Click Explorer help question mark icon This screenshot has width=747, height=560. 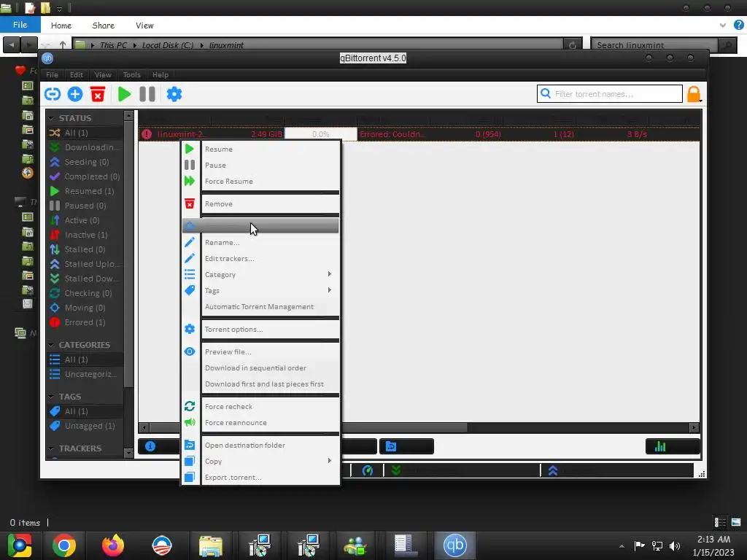point(739,26)
